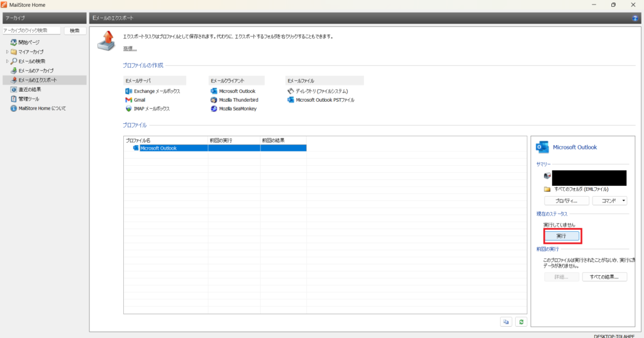
Task: Click the Microsoft Outlook client icon
Action: (214, 91)
